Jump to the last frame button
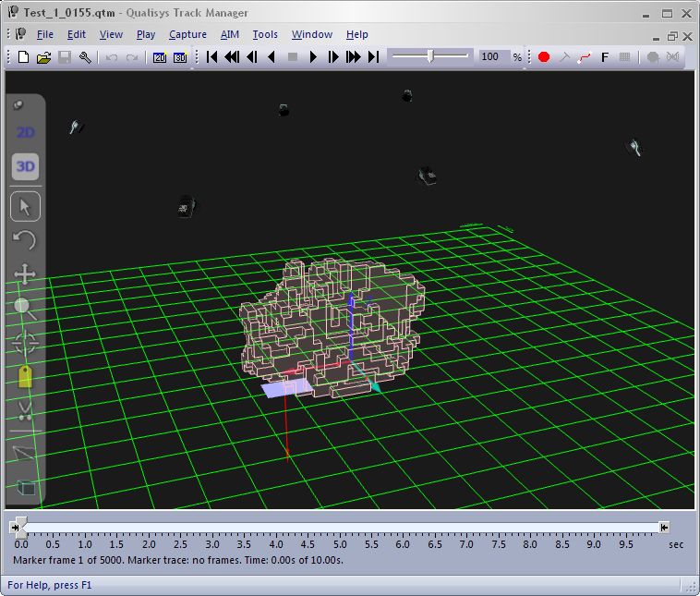700x596 pixels. pos(373,57)
